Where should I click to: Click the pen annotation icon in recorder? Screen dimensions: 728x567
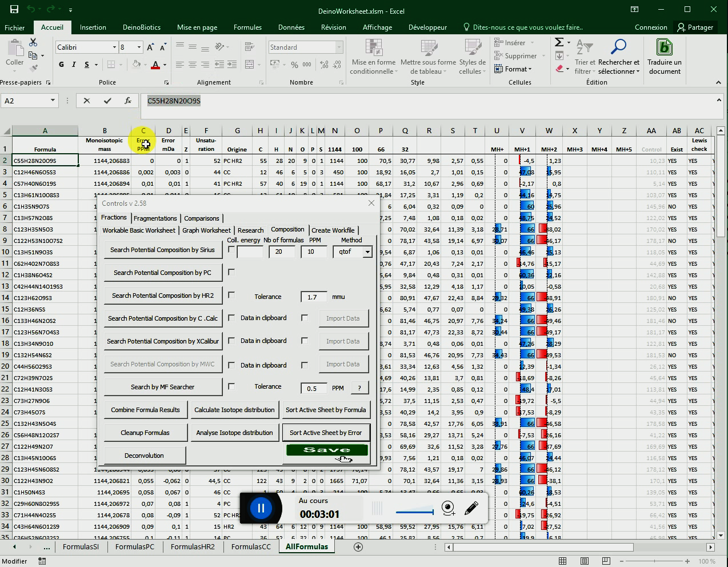tap(471, 508)
